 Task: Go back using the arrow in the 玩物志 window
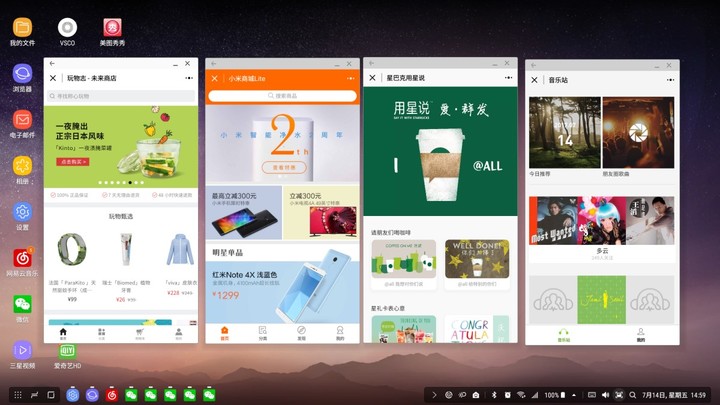[x=52, y=63]
